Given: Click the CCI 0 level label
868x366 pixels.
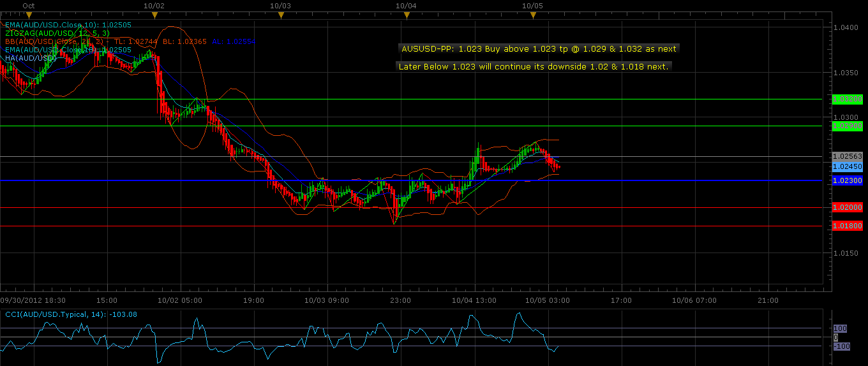Looking at the screenshot, I should pyautogui.click(x=835, y=337).
